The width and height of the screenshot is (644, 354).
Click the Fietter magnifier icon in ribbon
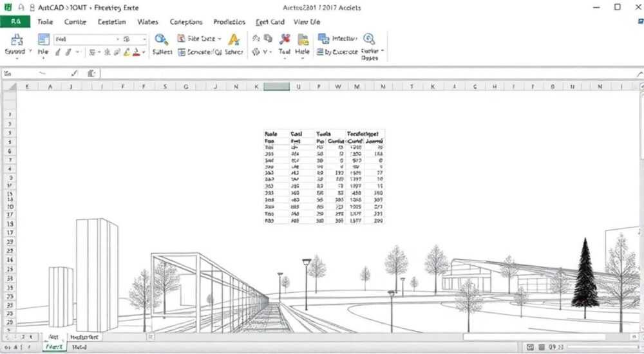[369, 39]
